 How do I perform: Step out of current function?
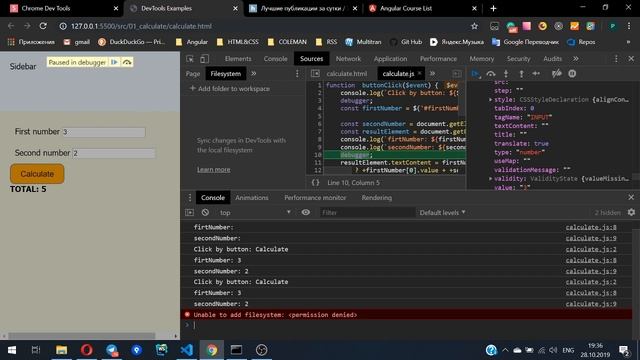pos(521,73)
